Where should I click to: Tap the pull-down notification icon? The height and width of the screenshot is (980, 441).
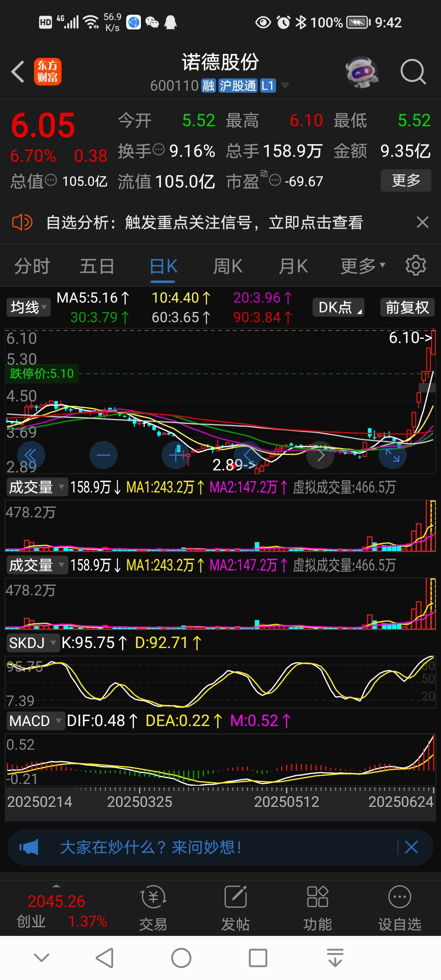pos(335,958)
